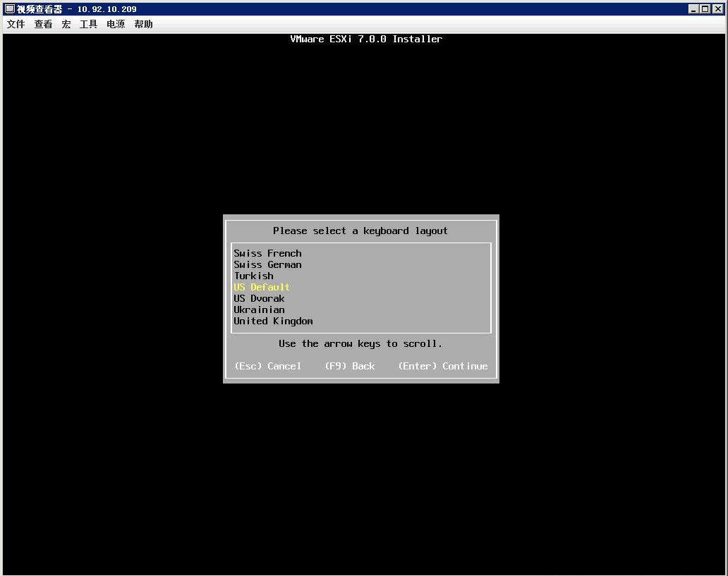This screenshot has height=576, width=728.
Task: Open the 文件 menu
Action: 16,23
